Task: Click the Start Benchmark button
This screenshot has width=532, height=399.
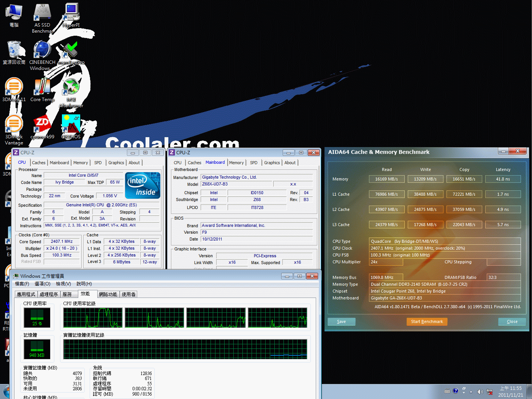Action: tap(427, 321)
